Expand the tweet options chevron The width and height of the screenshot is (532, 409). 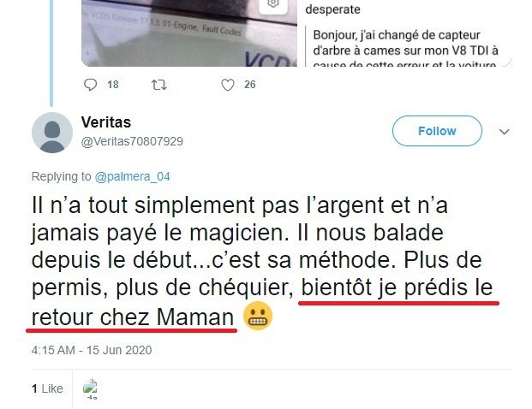pyautogui.click(x=505, y=132)
